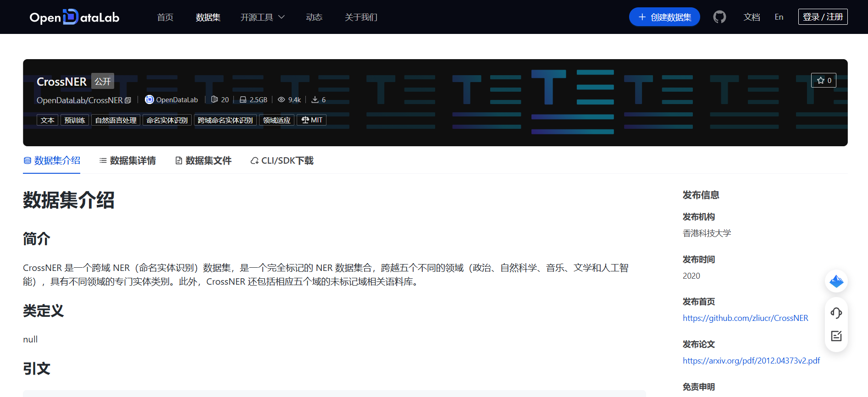Open the blue floating assistant icon
This screenshot has height=397, width=868.
click(836, 281)
